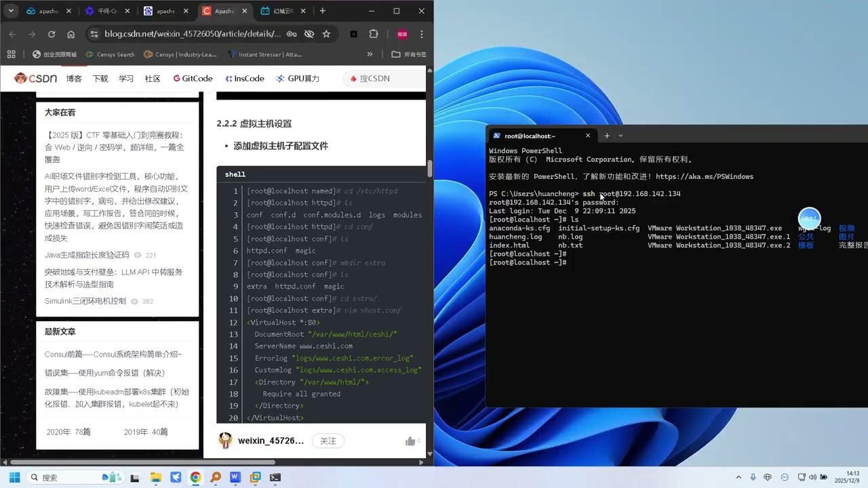868x488 pixels.
Task: Go to Chrome home page
Action: coord(71,34)
